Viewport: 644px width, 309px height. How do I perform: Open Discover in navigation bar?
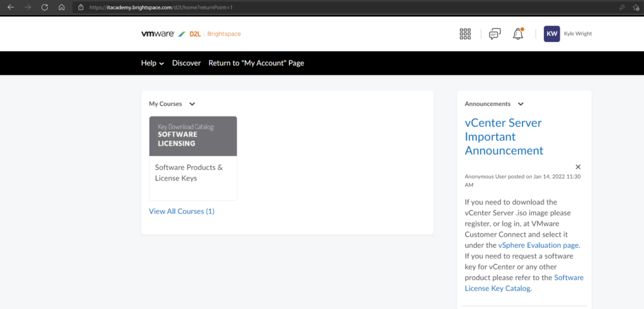(186, 64)
